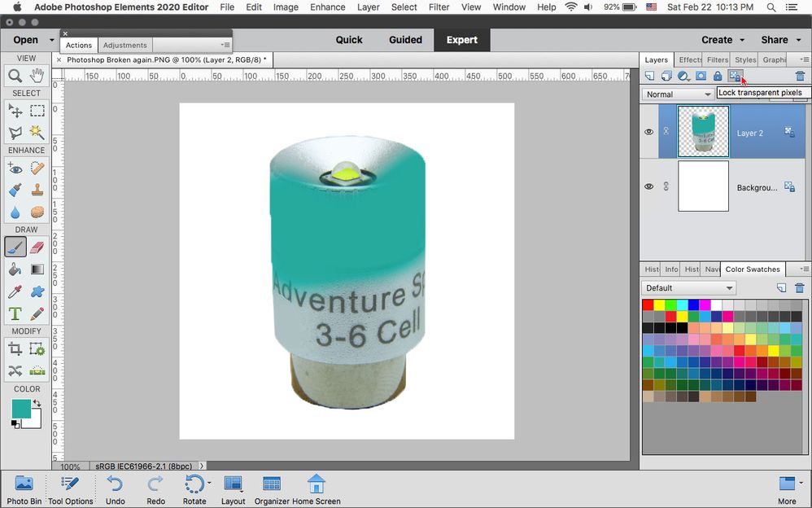812x508 pixels.
Task: Click the Redo button
Action: click(x=155, y=490)
